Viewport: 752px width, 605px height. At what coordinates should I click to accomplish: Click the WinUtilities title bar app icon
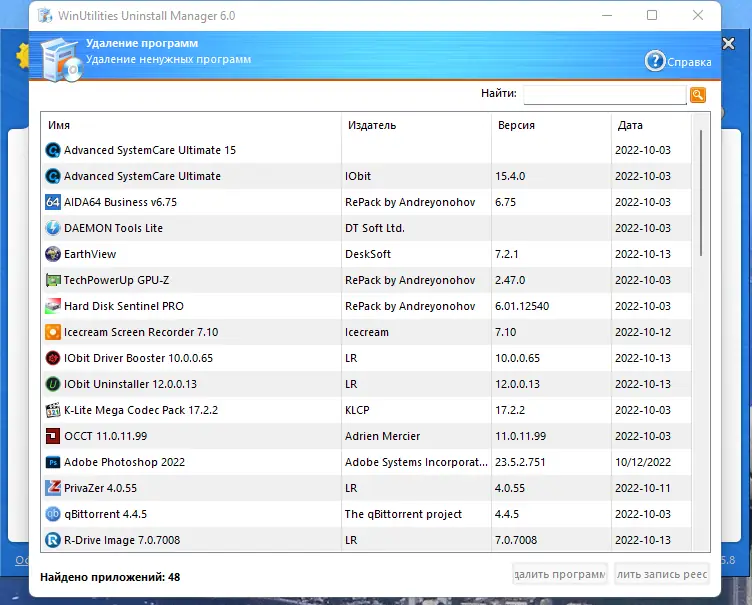[45, 15]
